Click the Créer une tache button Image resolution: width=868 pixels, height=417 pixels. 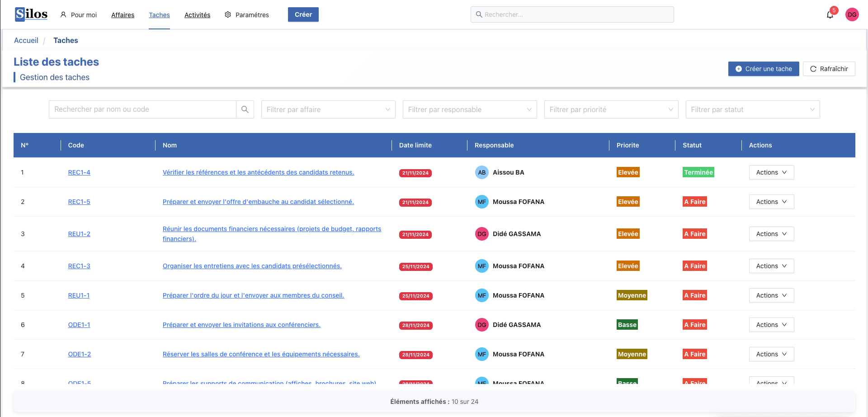click(x=764, y=69)
